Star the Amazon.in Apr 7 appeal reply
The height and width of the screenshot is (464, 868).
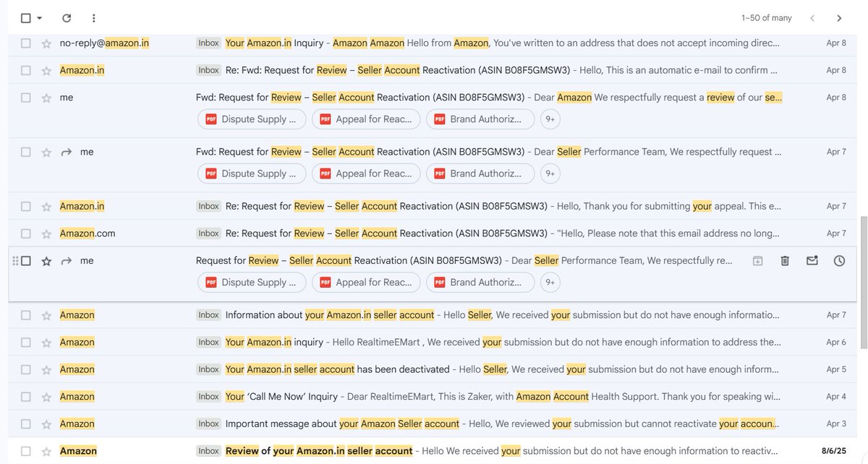[46, 207]
